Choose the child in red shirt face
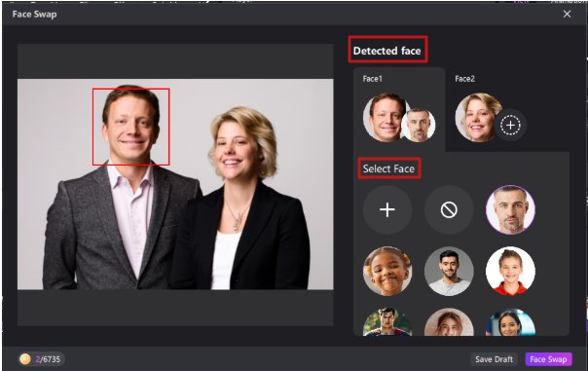 (x=510, y=271)
